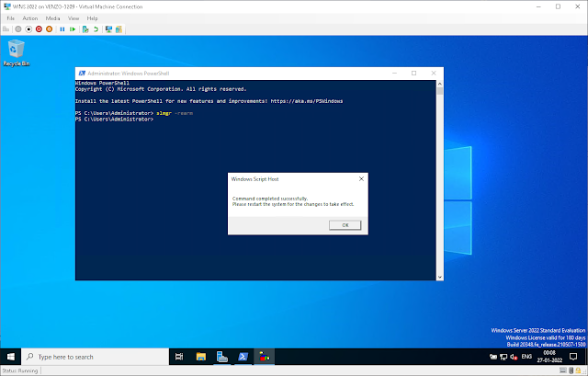Click the last toolbar icon next to enhanced session

pyautogui.click(x=119, y=29)
